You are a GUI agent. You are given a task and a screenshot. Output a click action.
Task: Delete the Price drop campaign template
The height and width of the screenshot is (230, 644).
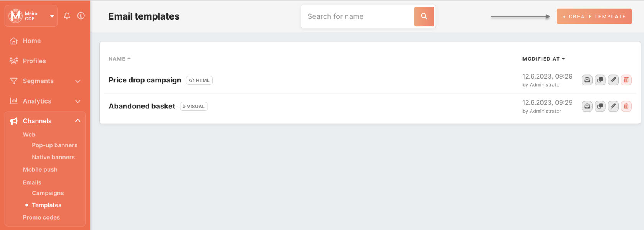point(626,80)
